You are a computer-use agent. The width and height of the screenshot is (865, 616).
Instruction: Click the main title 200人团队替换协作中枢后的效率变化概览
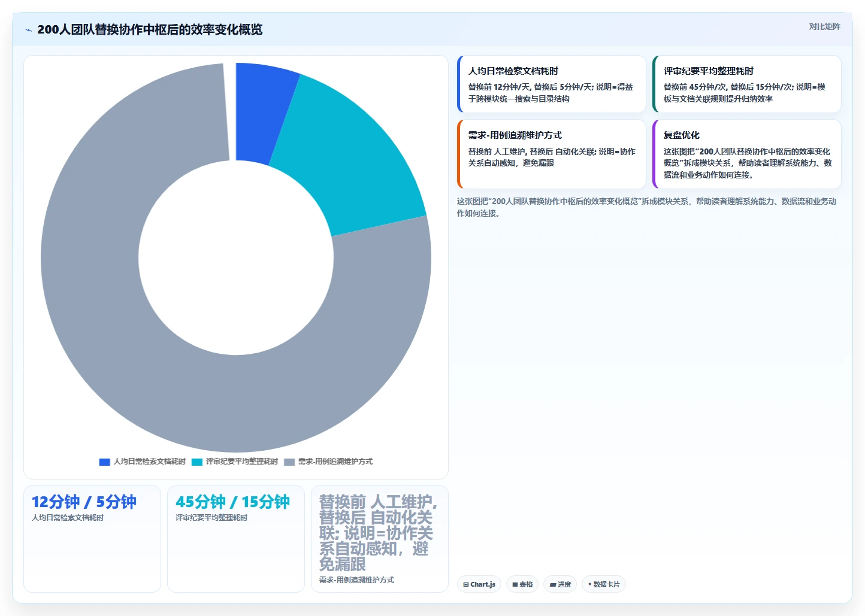click(150, 29)
